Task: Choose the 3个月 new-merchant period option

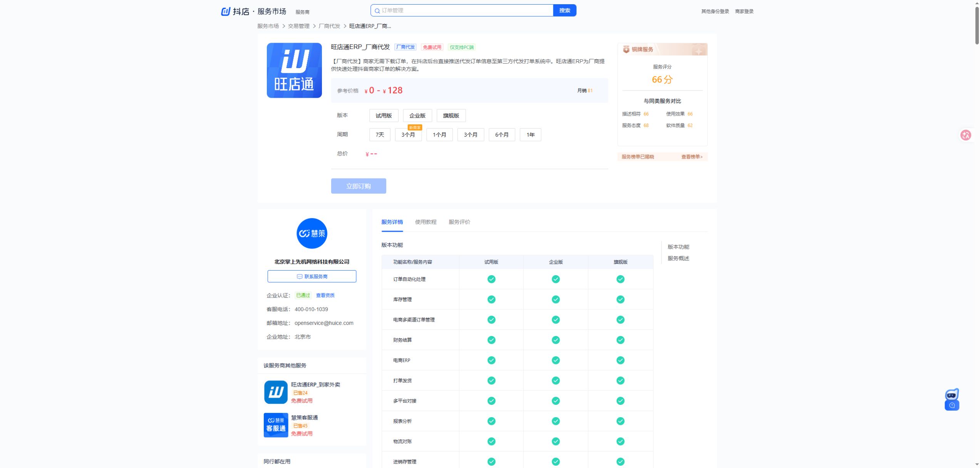Action: coord(408,135)
